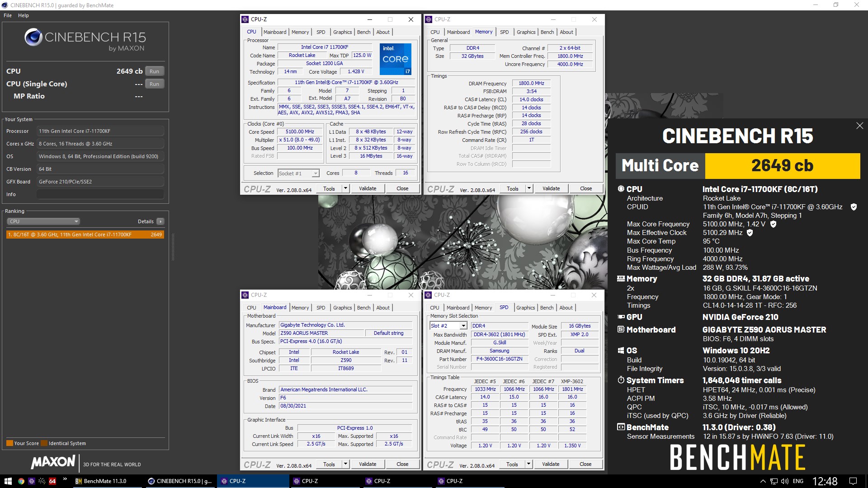Run the CPU (Single Core) benchmark
868x488 pixels.
155,84
